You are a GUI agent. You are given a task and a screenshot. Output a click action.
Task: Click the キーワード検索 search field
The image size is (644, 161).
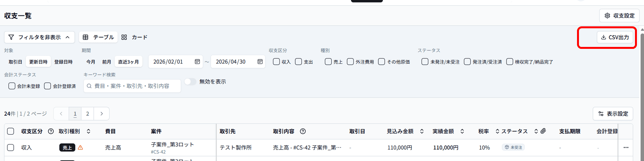132,86
